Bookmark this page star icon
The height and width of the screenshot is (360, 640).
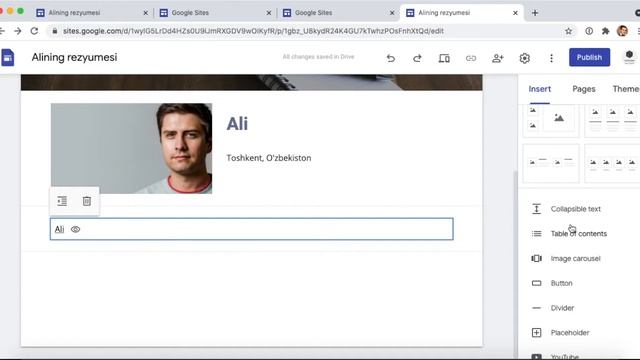coord(568,31)
